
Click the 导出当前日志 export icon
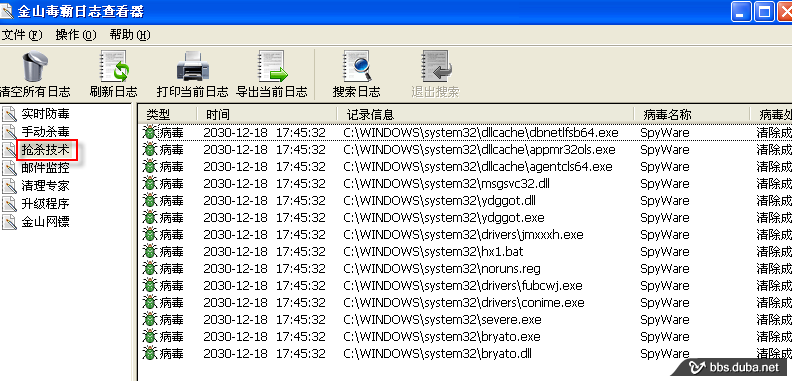coord(272,66)
